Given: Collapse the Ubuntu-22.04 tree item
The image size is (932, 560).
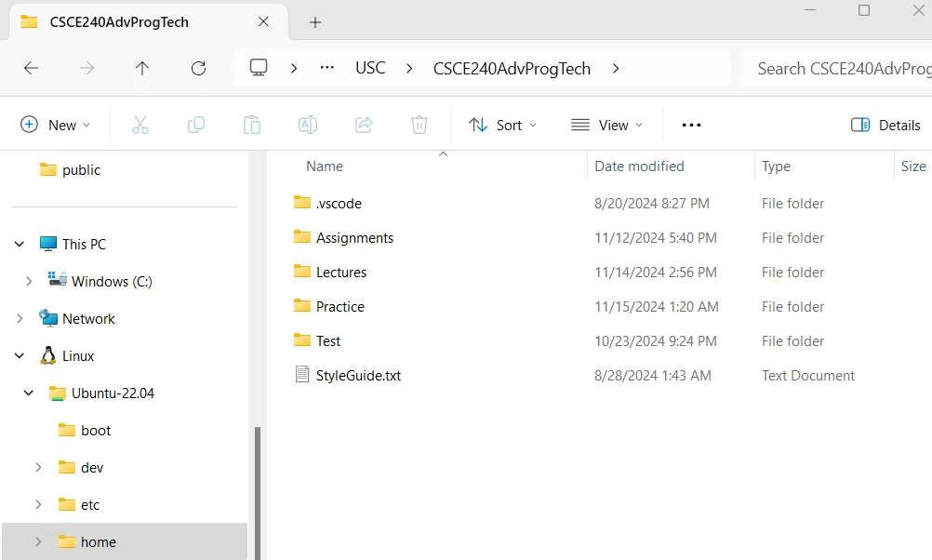Looking at the screenshot, I should (27, 393).
